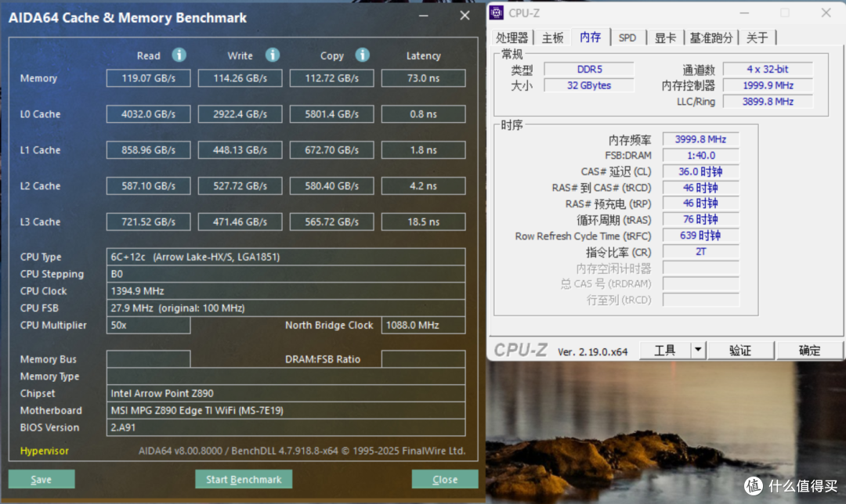Expand the 工具 dropdown arrow in CPU-Z
846x504 pixels.
[698, 351]
